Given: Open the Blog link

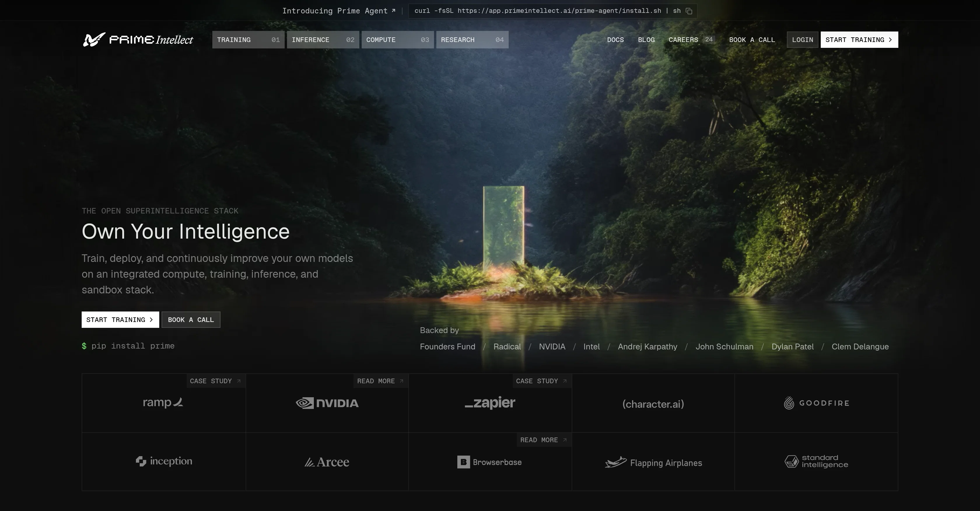Looking at the screenshot, I should (646, 40).
